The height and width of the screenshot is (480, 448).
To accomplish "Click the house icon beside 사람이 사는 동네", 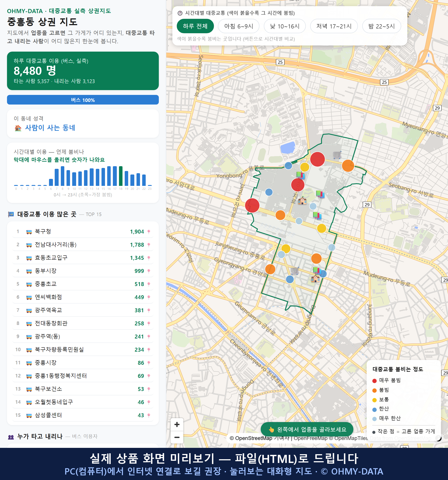I will [x=18, y=128].
